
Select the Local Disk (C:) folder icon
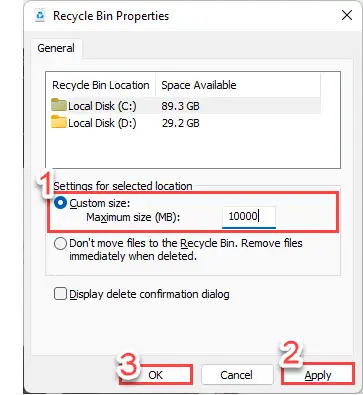click(x=59, y=105)
